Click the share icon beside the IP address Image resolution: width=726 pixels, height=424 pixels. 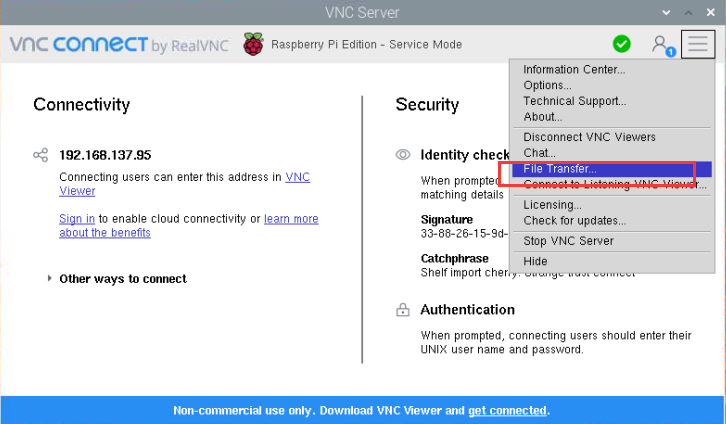pyautogui.click(x=40, y=155)
